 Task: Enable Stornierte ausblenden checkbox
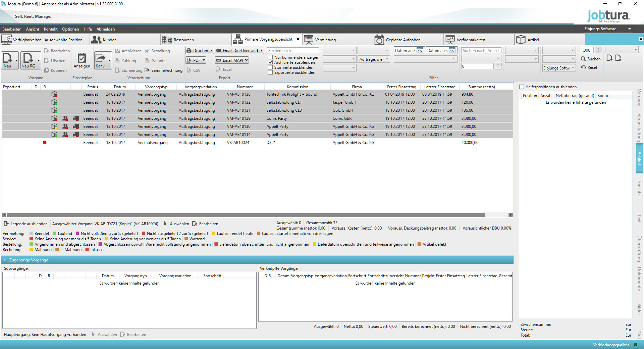tap(270, 67)
